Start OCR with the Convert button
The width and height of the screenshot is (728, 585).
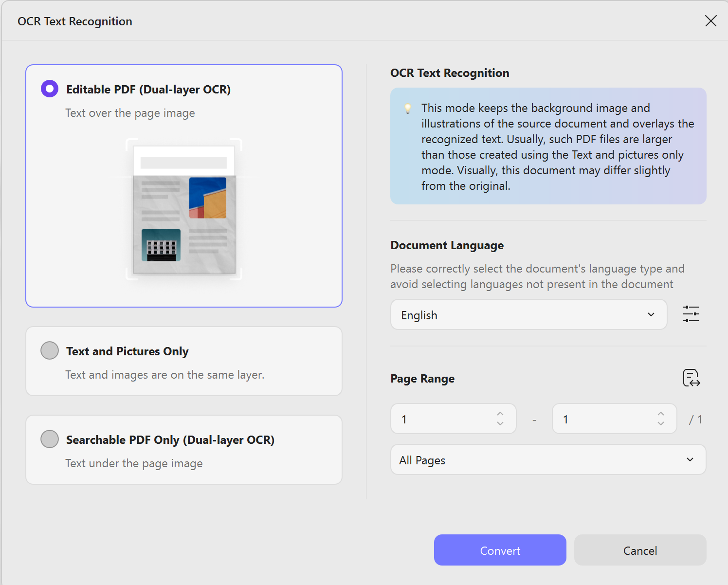click(500, 550)
